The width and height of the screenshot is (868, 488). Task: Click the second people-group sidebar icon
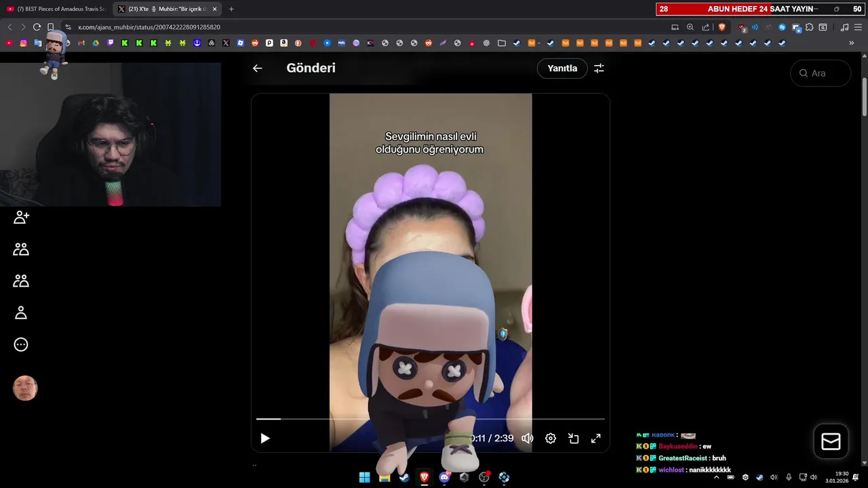point(21,281)
